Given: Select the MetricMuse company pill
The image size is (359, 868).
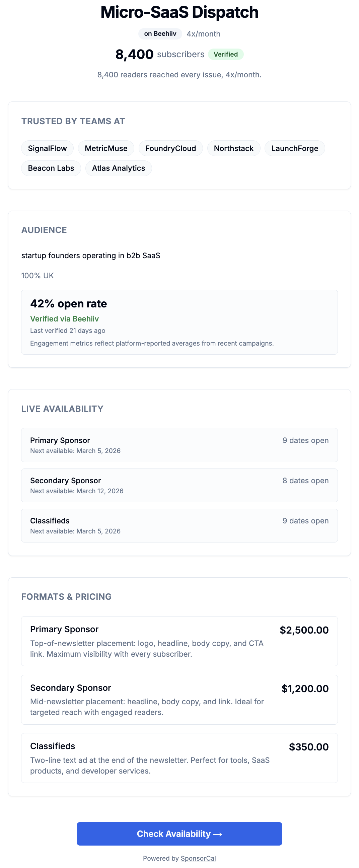Looking at the screenshot, I should click(x=106, y=148).
